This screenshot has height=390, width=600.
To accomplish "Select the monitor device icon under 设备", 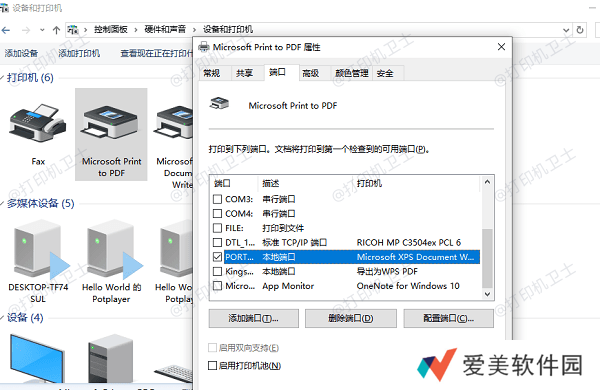I will pyautogui.click(x=37, y=358).
